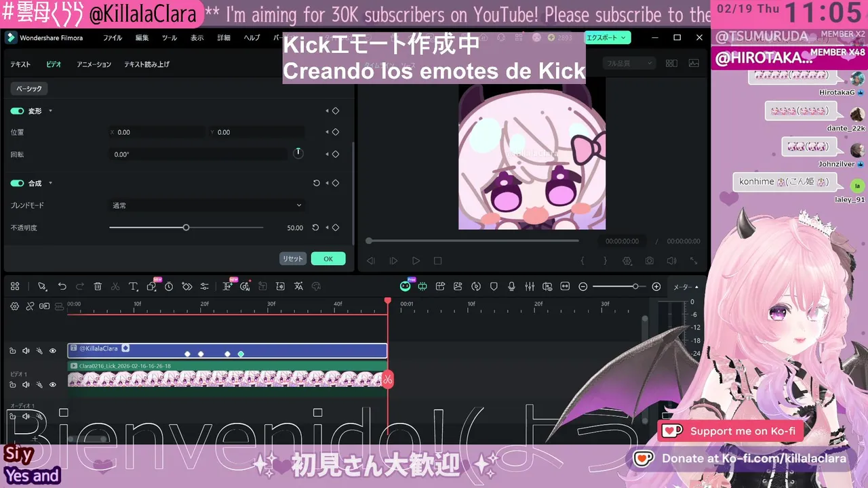868x488 pixels.
Task: Switch to the テキスト tab
Action: [20, 64]
